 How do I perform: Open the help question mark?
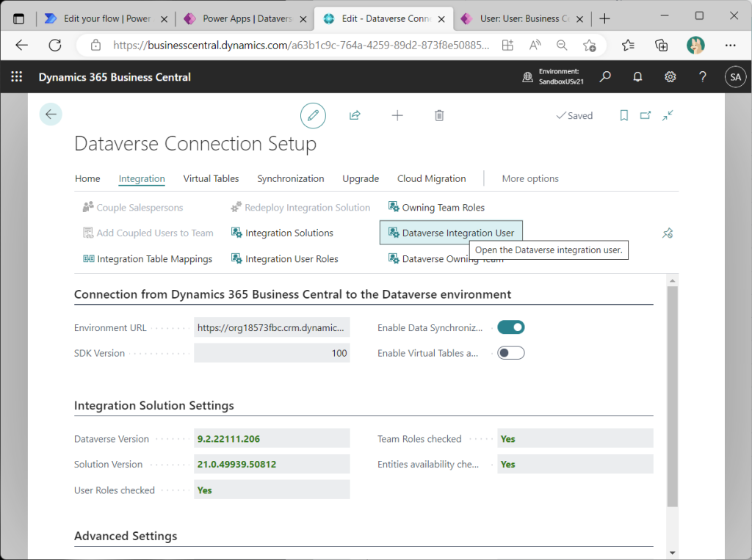click(x=703, y=77)
